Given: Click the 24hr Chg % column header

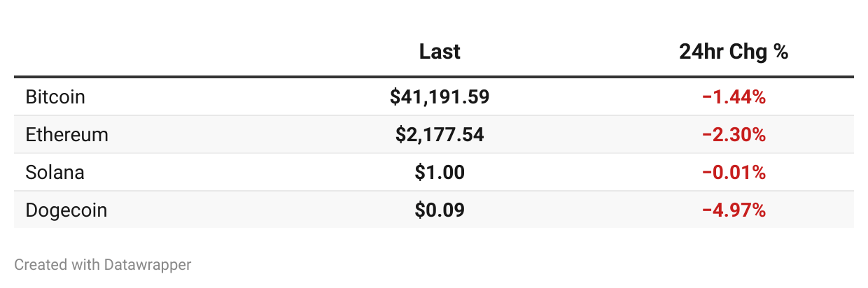Looking at the screenshot, I should pyautogui.click(x=734, y=52).
